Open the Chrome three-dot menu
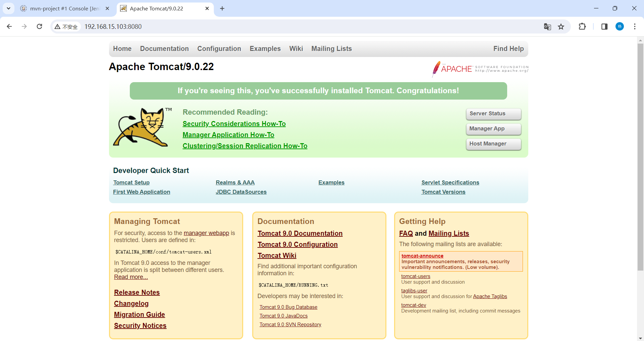The height and width of the screenshot is (341, 644). (635, 26)
